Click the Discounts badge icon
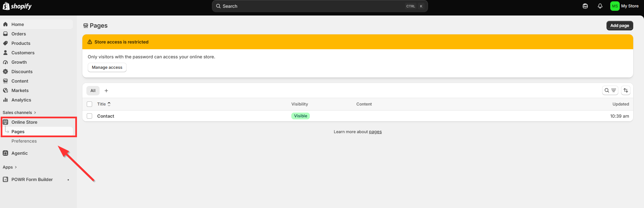This screenshot has width=644, height=208. (x=5, y=71)
